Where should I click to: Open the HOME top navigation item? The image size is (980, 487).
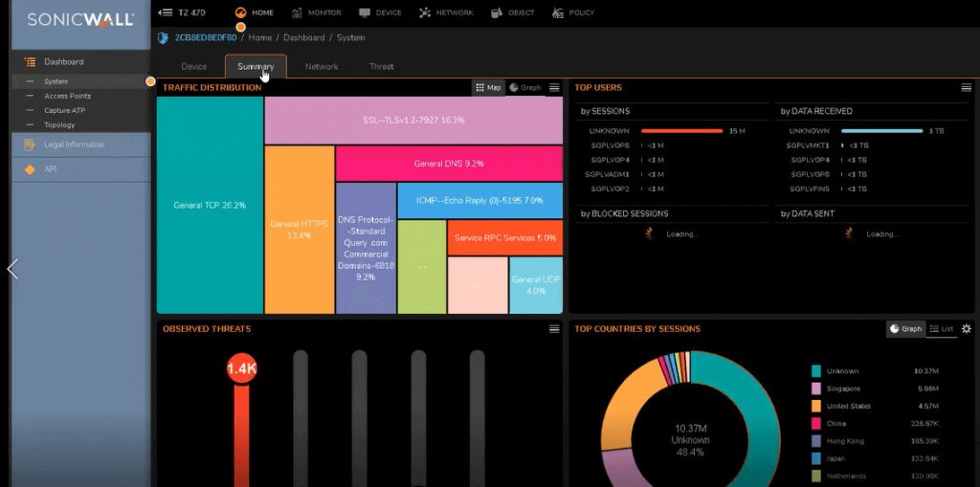click(x=255, y=12)
